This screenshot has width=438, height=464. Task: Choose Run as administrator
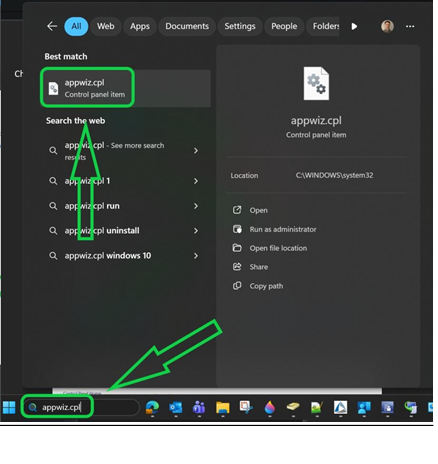pos(283,229)
